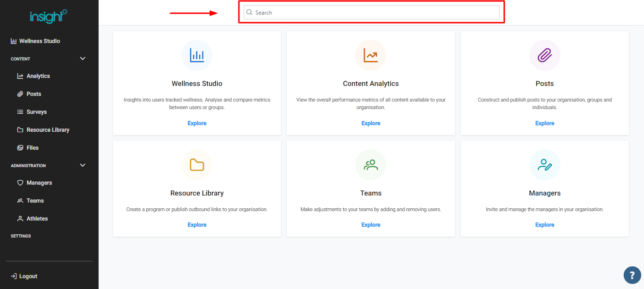This screenshot has height=289, width=644.
Task: Collapse the ADMINISTRATION section with its chevron
Action: [83, 165]
